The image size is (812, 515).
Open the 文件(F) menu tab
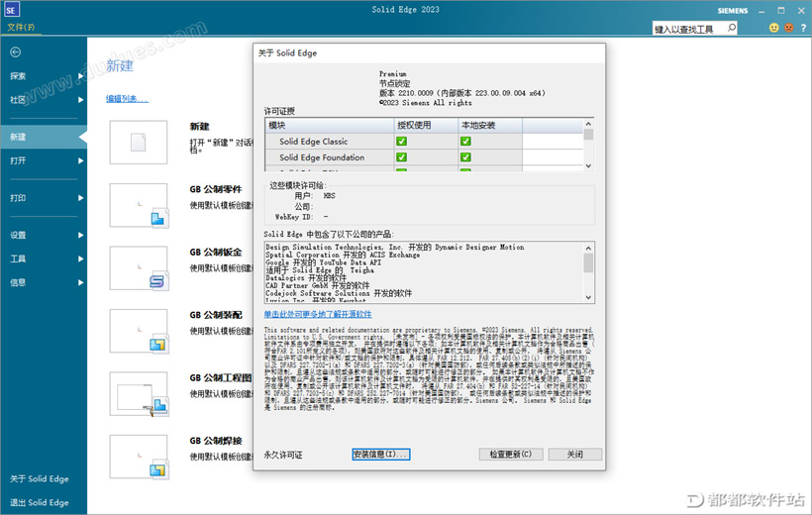pyautogui.click(x=21, y=27)
